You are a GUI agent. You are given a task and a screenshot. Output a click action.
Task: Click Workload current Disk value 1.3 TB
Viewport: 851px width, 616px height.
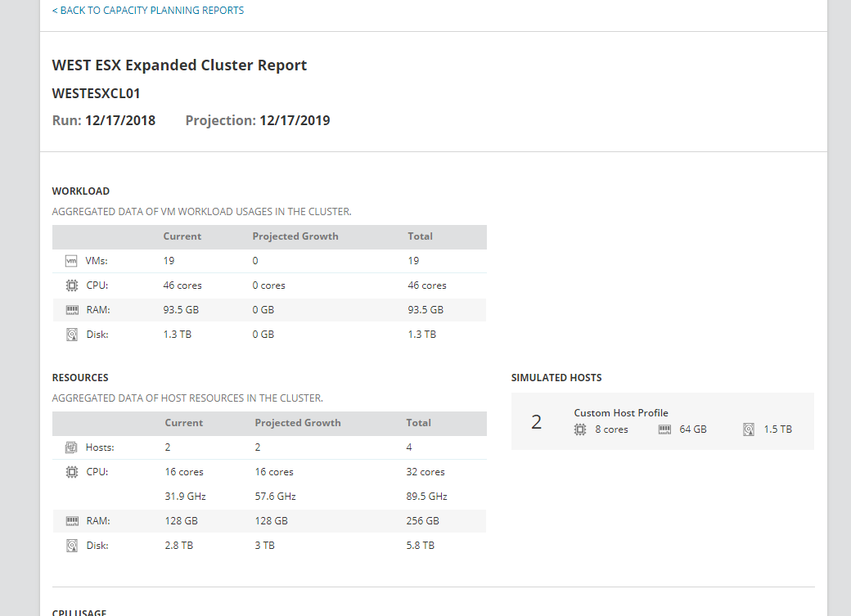coord(178,335)
